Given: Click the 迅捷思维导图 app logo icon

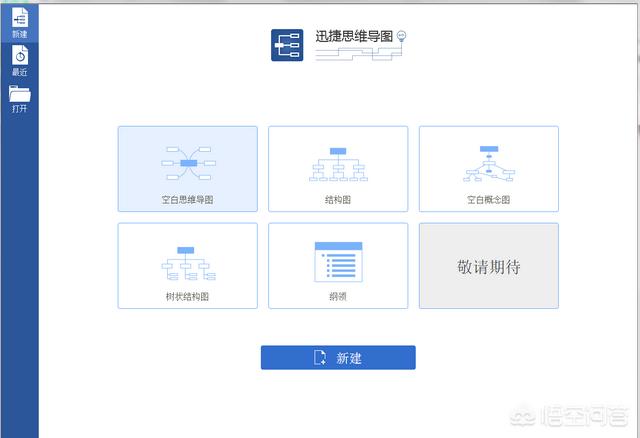Looking at the screenshot, I should coord(287,45).
